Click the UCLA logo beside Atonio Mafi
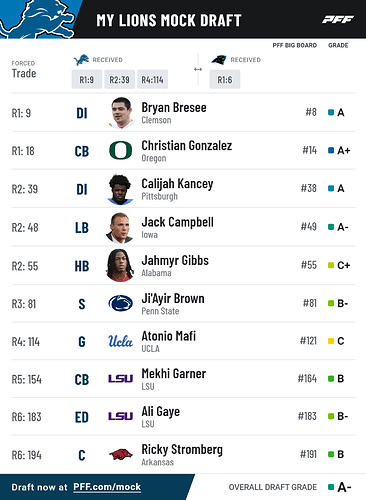This screenshot has height=500, width=366. 120,341
